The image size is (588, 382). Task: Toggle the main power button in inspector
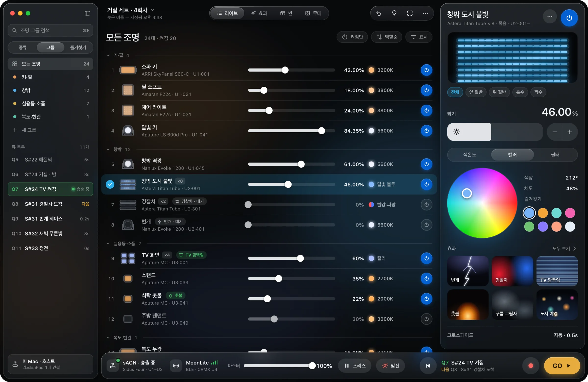click(x=569, y=18)
